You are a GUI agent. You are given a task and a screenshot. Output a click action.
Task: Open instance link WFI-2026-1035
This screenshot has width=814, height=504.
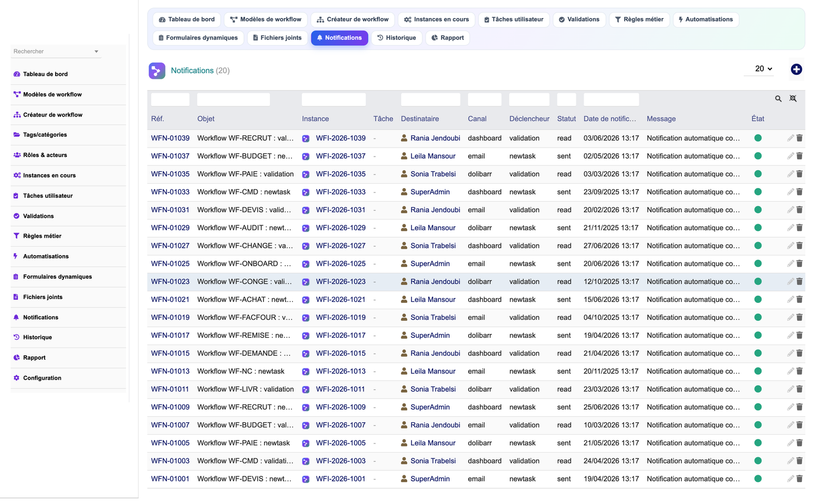click(x=341, y=174)
